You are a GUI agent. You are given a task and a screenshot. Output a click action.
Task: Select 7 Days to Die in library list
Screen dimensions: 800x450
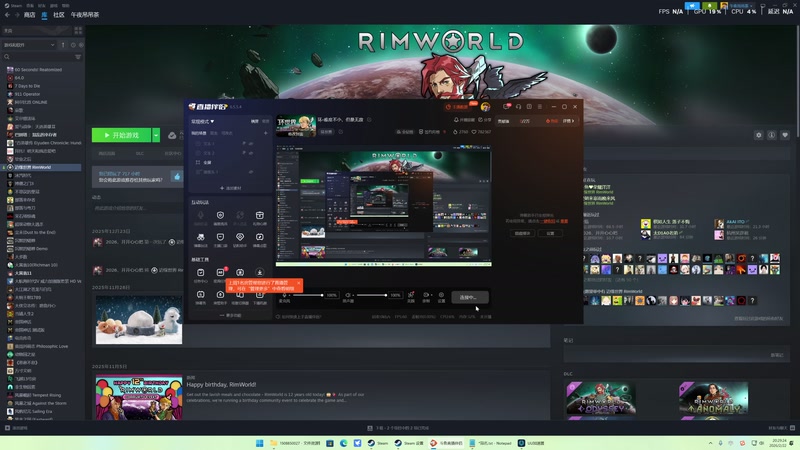tap(27, 86)
